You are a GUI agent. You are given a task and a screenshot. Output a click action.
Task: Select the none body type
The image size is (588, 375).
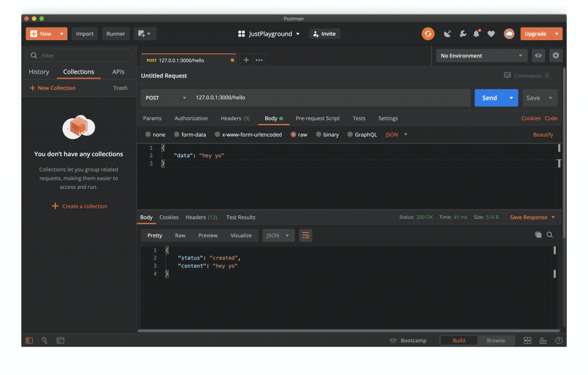[x=148, y=134]
